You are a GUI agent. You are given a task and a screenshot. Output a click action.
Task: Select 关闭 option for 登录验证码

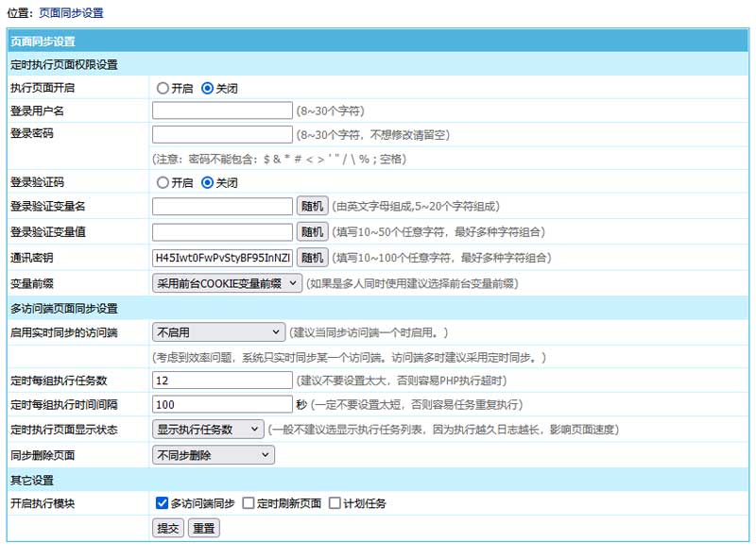208,182
